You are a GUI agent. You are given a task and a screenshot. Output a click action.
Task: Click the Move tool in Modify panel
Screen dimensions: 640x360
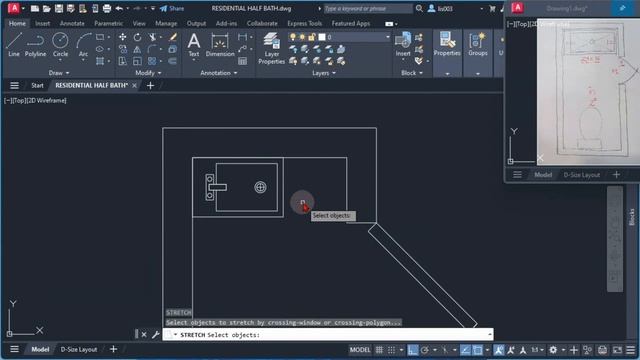122,37
